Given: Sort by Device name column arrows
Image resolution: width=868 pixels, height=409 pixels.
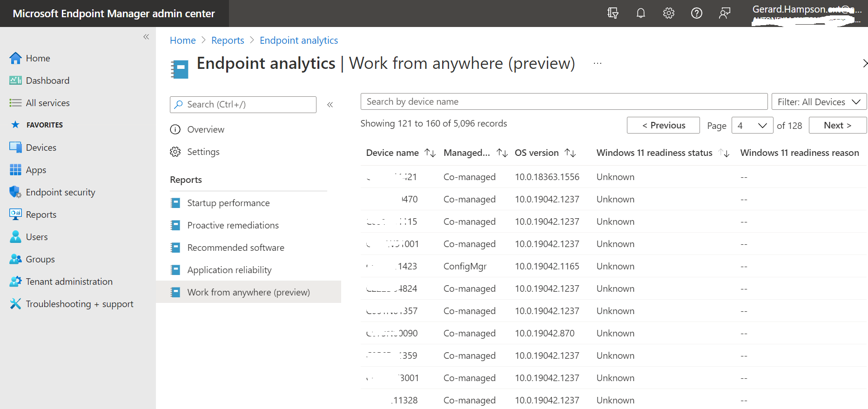Looking at the screenshot, I should [430, 153].
